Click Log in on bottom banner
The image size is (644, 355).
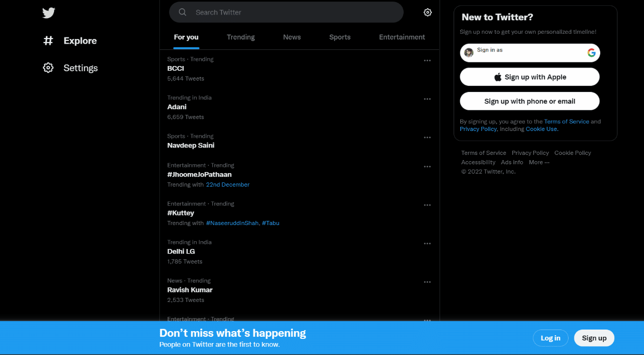[550, 338]
